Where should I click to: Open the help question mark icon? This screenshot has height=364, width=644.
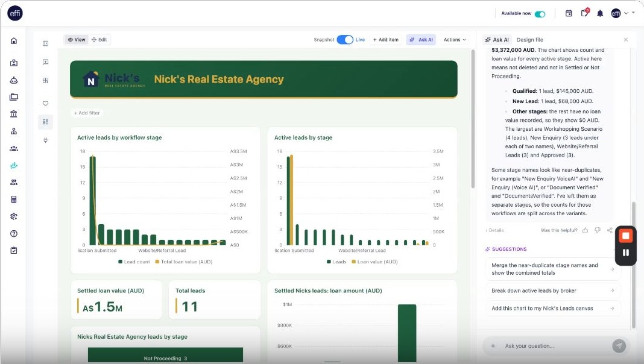pyautogui.click(x=13, y=233)
